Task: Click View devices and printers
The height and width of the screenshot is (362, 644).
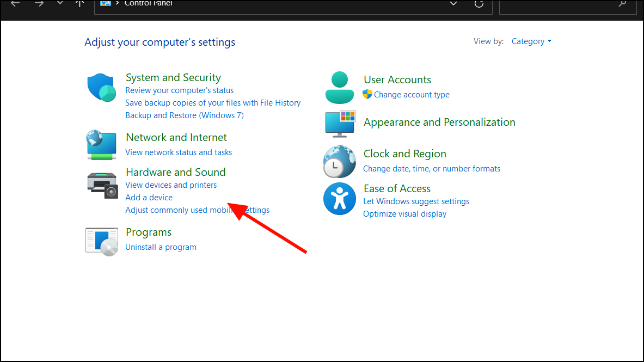Action: [171, 185]
